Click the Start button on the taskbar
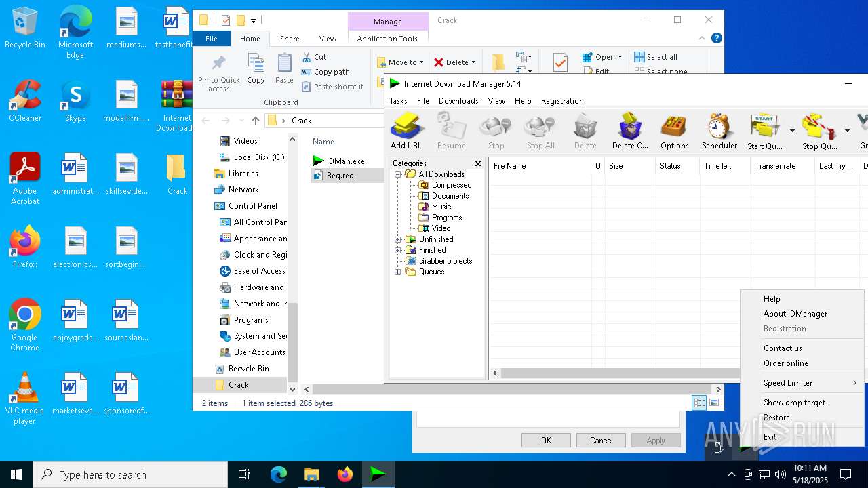This screenshot has width=868, height=488. pos(16,474)
